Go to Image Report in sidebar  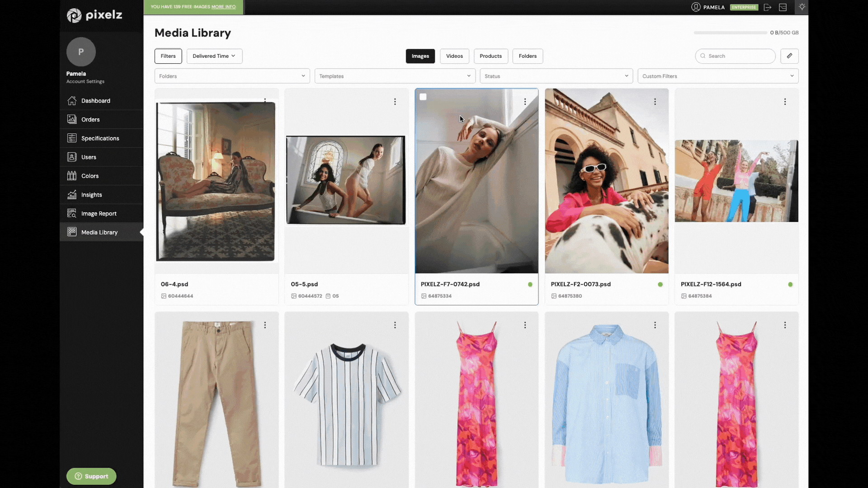[99, 213]
